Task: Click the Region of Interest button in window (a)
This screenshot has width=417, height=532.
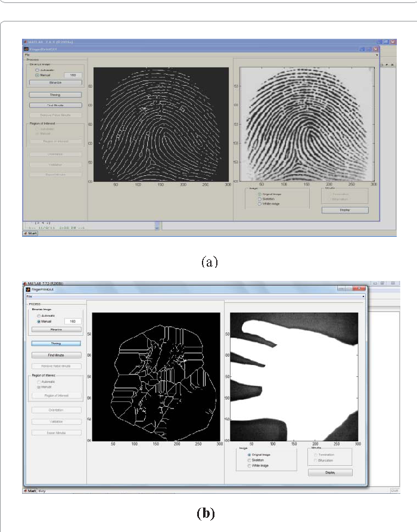Action: click(x=55, y=141)
